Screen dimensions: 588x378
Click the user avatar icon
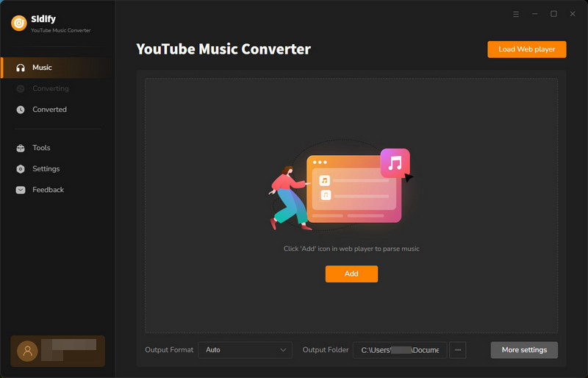click(x=27, y=351)
